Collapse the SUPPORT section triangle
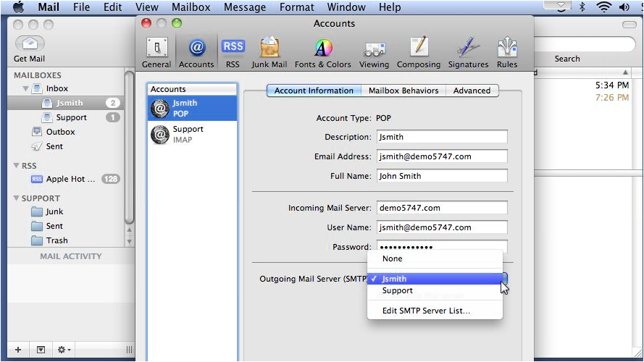644x362 pixels. pos(16,198)
